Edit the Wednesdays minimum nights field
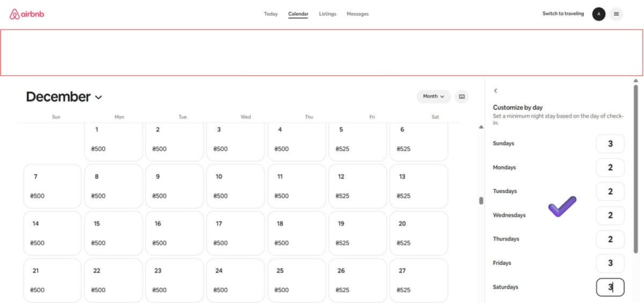This screenshot has height=303, width=644. click(x=610, y=215)
